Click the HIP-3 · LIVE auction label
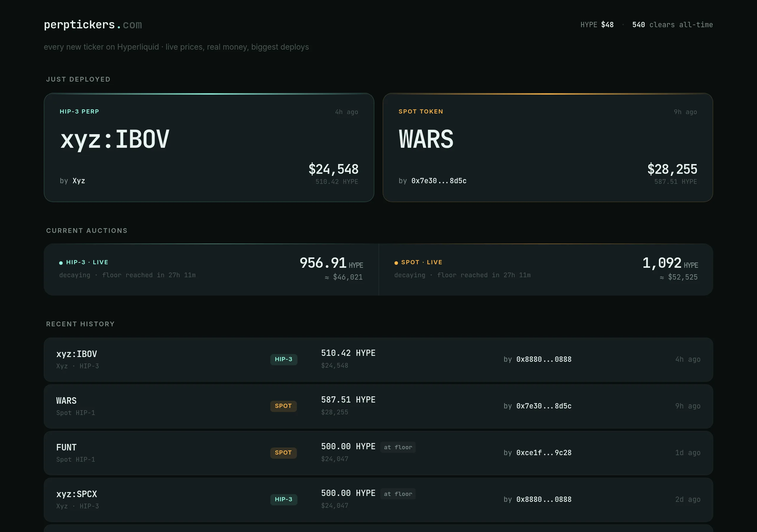 [x=87, y=262]
